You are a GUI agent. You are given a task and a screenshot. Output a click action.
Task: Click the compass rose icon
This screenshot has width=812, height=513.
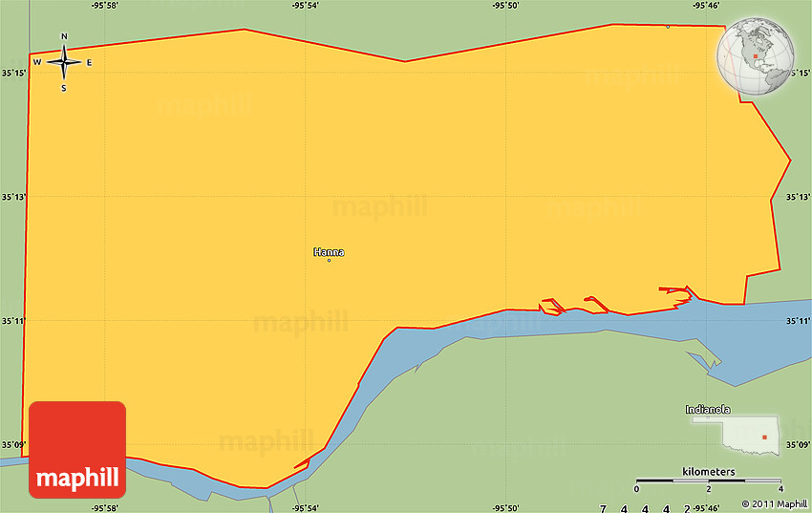[64, 63]
